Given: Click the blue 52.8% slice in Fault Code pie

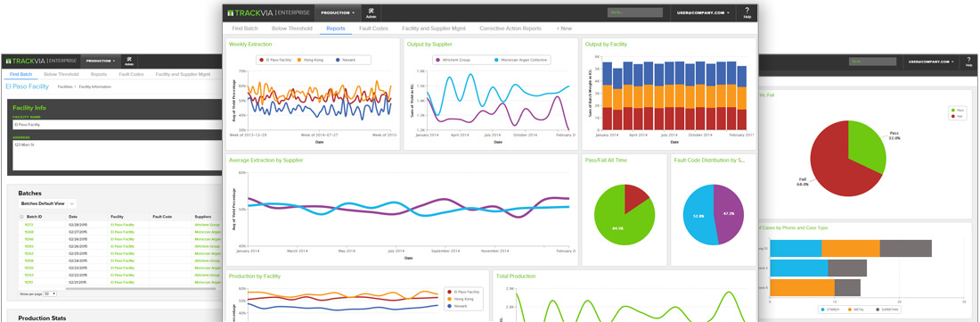Looking at the screenshot, I should [698, 216].
